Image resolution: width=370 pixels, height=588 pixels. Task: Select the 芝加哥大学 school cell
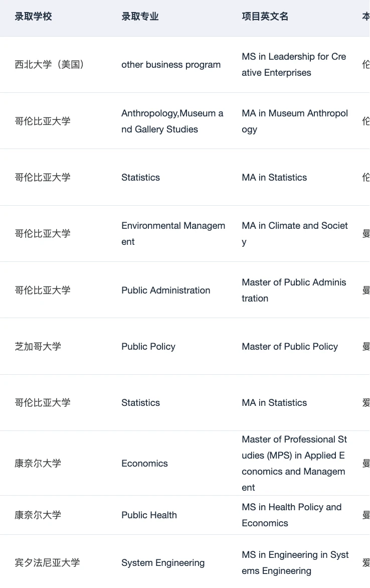pos(38,347)
